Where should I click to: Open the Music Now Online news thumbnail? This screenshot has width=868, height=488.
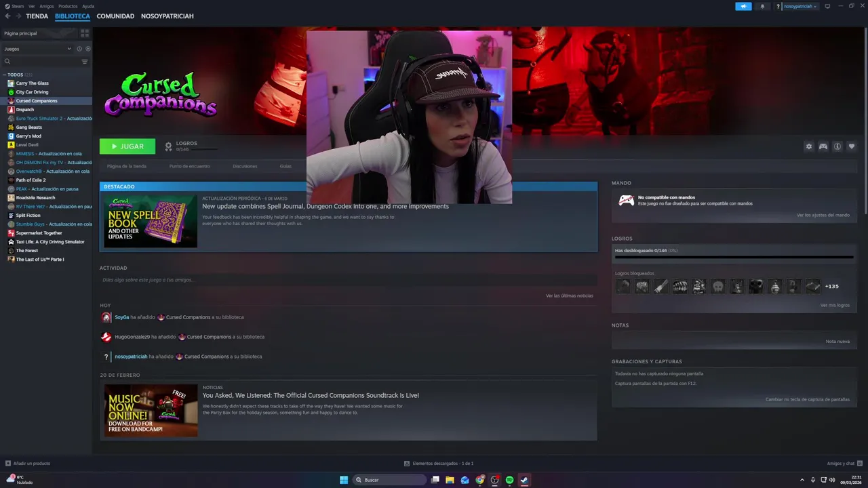point(151,410)
